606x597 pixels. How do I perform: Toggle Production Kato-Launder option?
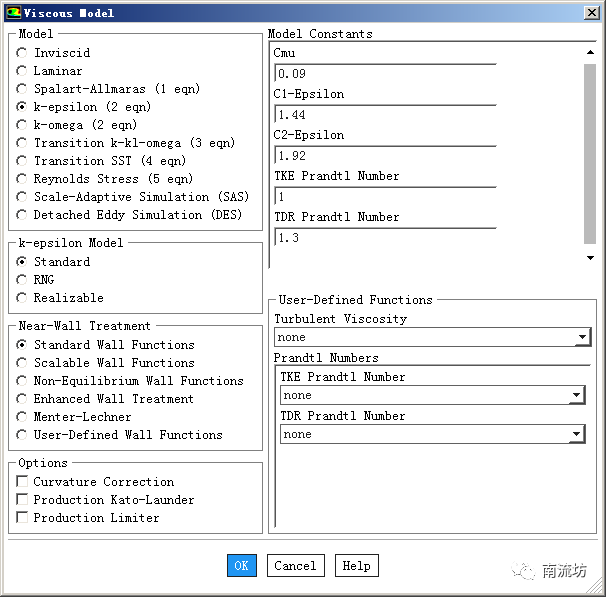(22, 499)
